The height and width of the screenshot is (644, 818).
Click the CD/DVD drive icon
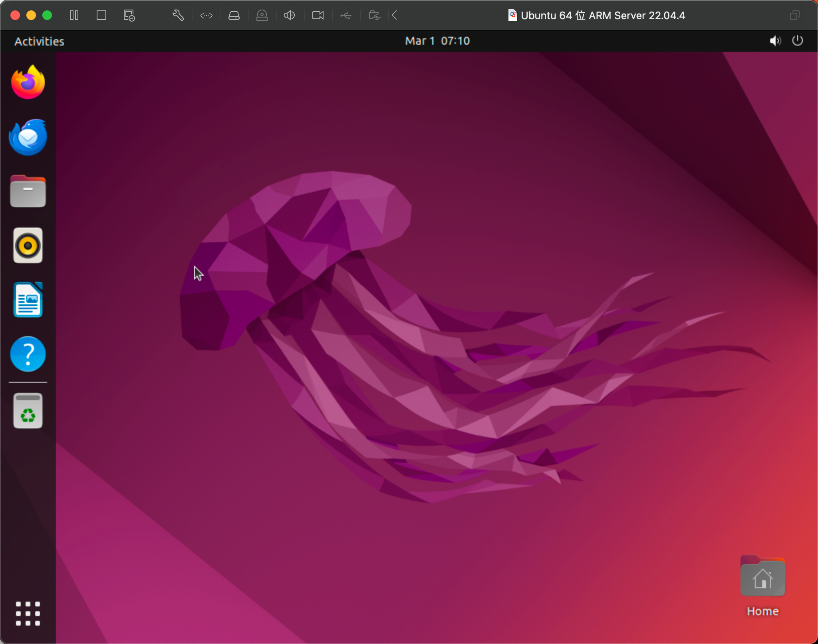coord(262,16)
